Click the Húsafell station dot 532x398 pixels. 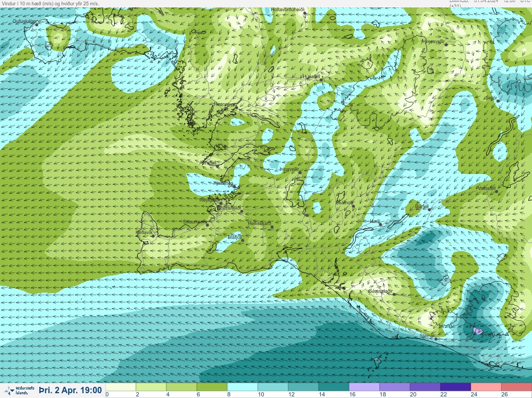321,80
